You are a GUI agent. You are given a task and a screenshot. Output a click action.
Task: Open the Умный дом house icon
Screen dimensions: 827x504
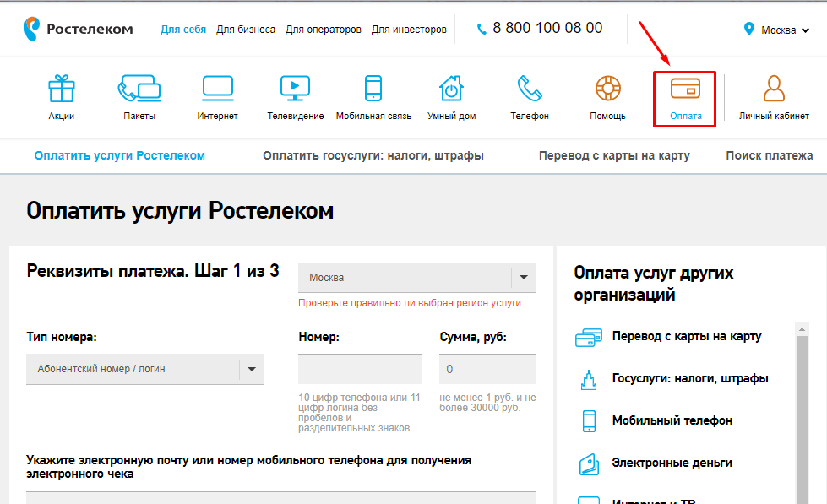(x=451, y=89)
